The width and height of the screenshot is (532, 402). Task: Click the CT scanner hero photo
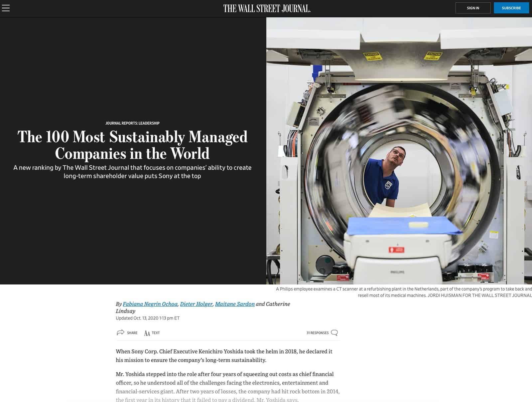coord(399,150)
